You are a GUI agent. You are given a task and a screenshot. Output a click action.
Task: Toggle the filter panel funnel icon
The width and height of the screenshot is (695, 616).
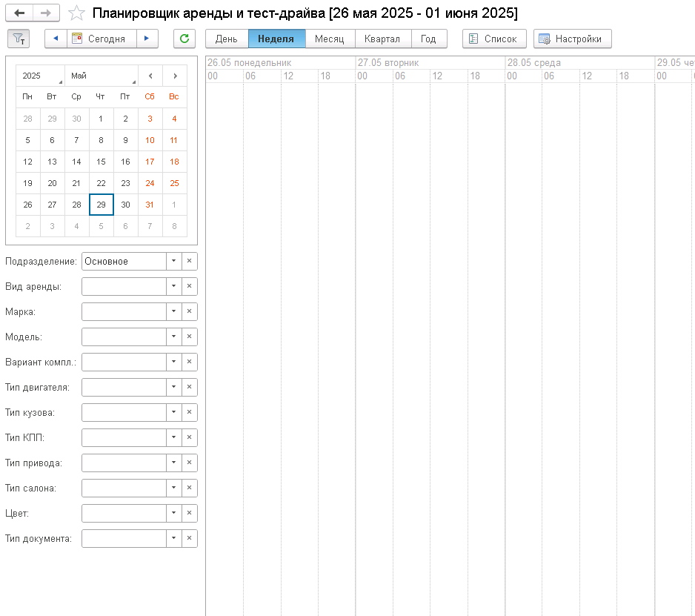(19, 39)
